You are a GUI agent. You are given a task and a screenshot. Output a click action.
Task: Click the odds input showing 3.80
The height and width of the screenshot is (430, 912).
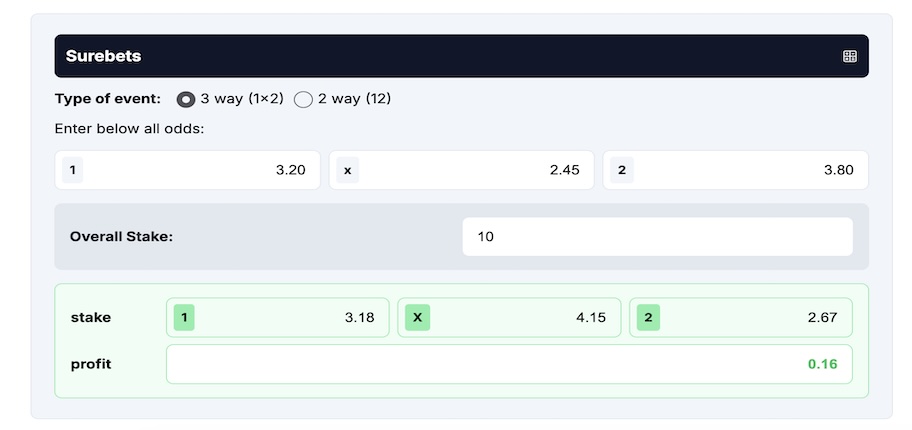pyautogui.click(x=735, y=170)
